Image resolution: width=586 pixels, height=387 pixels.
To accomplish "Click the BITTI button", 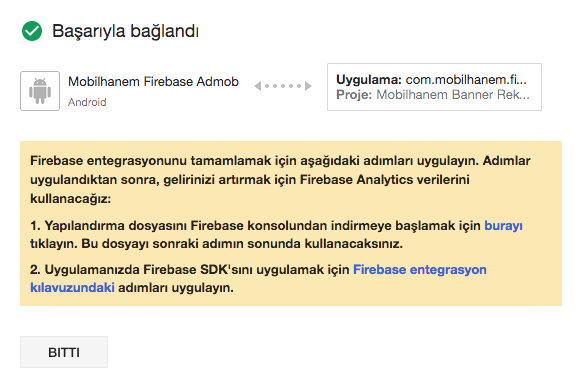I will (x=64, y=352).
